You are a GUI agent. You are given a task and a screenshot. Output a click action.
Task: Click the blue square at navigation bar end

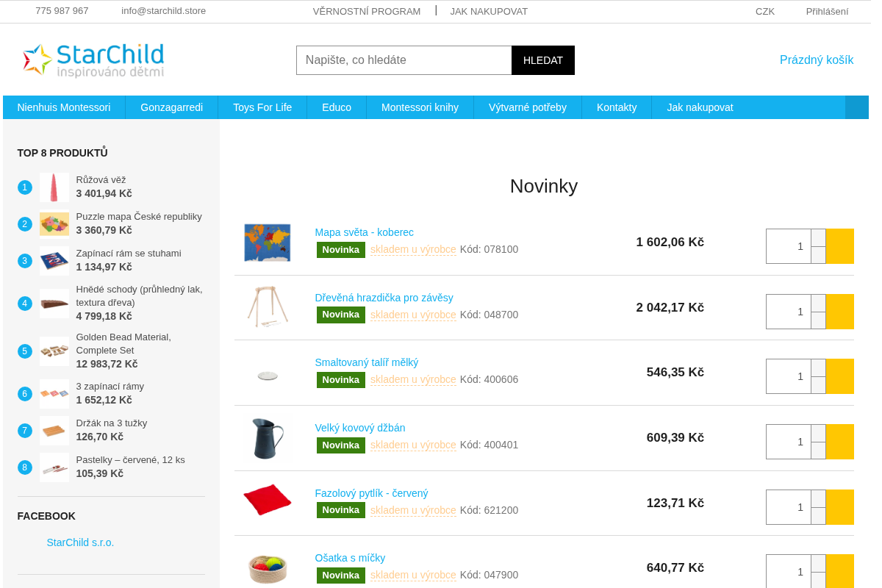click(857, 107)
